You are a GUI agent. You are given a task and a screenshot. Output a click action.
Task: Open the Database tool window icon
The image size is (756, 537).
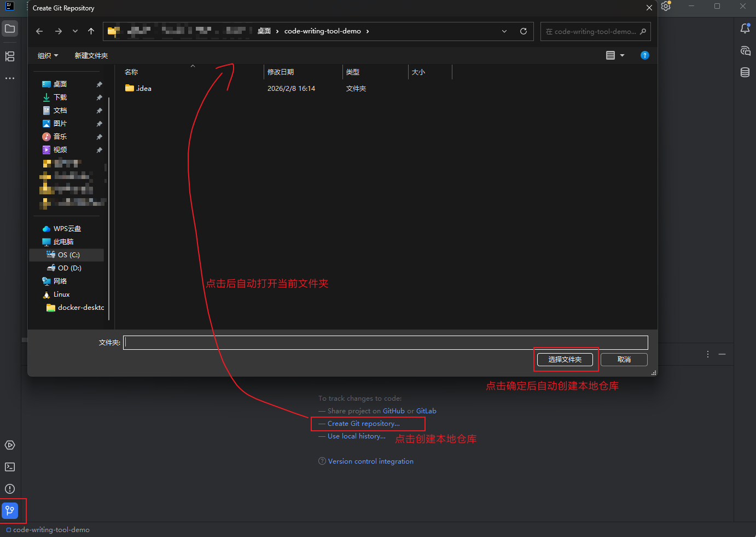[x=745, y=72]
